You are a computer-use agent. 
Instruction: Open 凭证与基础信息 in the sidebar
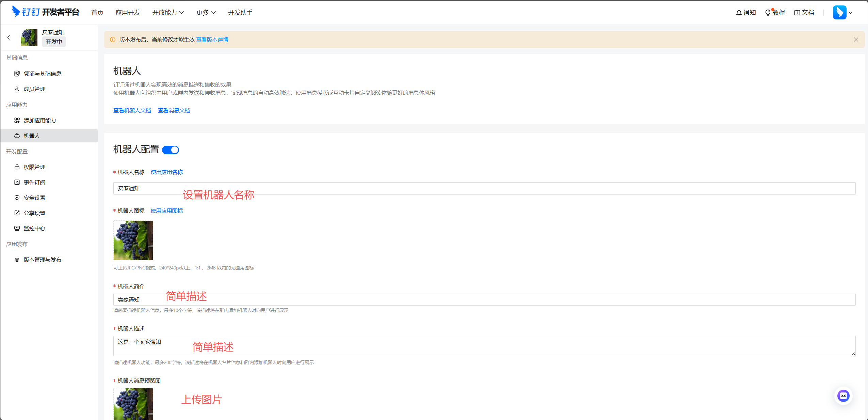coord(49,74)
